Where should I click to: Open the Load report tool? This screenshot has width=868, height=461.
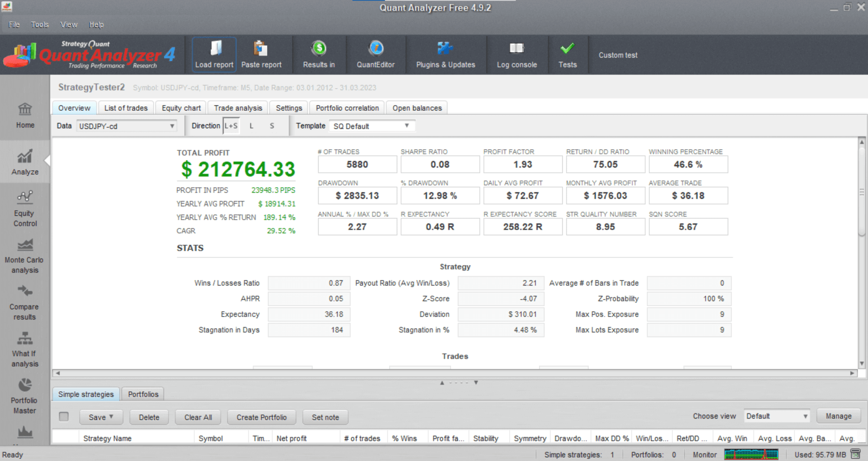(x=214, y=54)
